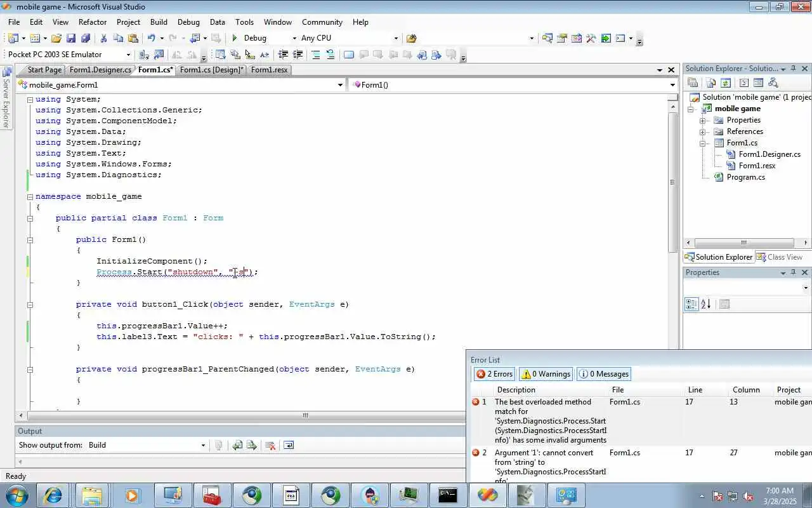Image resolution: width=812 pixels, height=508 pixels.
Task: Open the Refactor menu
Action: pos(93,22)
